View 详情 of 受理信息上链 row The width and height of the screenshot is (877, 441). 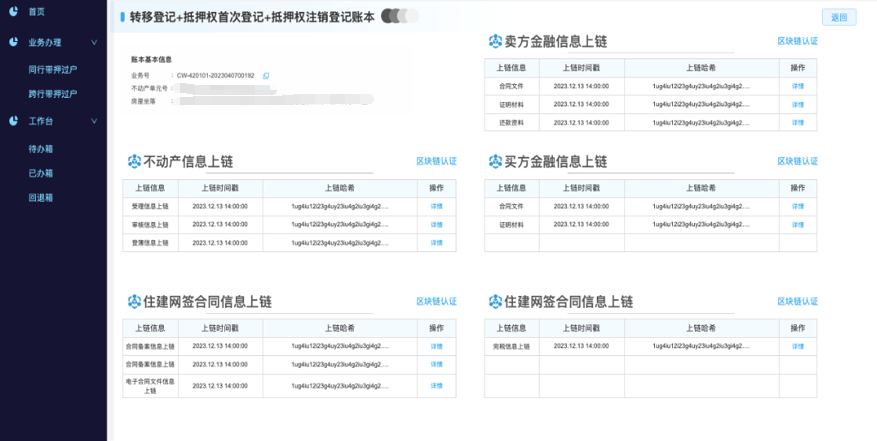tap(436, 206)
